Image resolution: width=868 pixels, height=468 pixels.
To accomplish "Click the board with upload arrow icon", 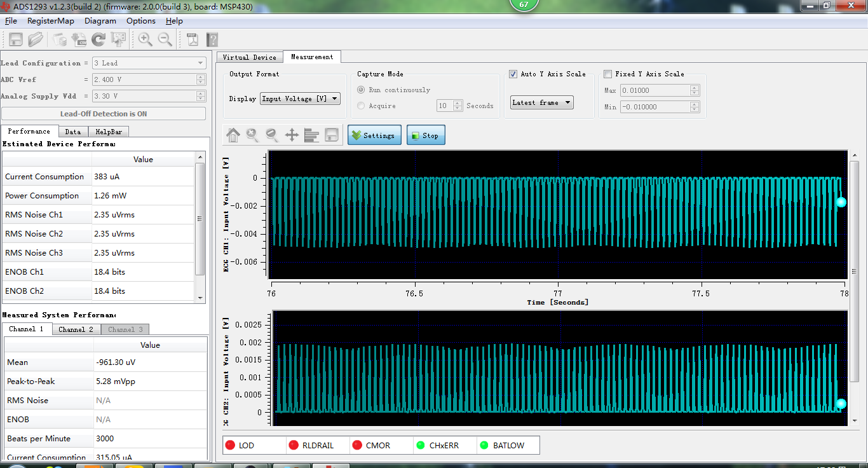I will pyautogui.click(x=118, y=39).
